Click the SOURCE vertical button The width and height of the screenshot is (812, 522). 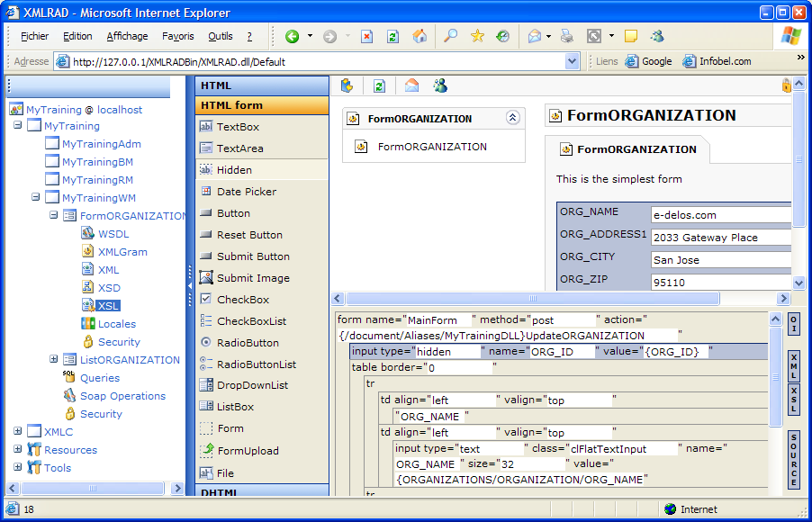794,459
